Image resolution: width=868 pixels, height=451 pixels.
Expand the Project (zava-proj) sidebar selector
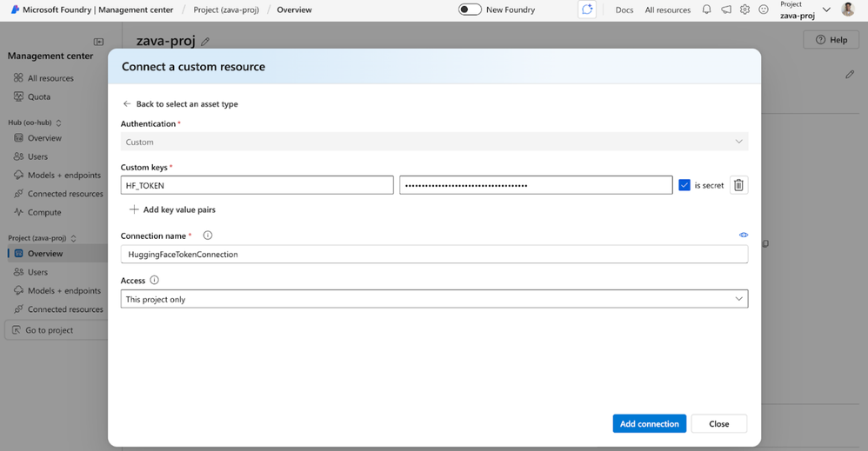point(42,238)
